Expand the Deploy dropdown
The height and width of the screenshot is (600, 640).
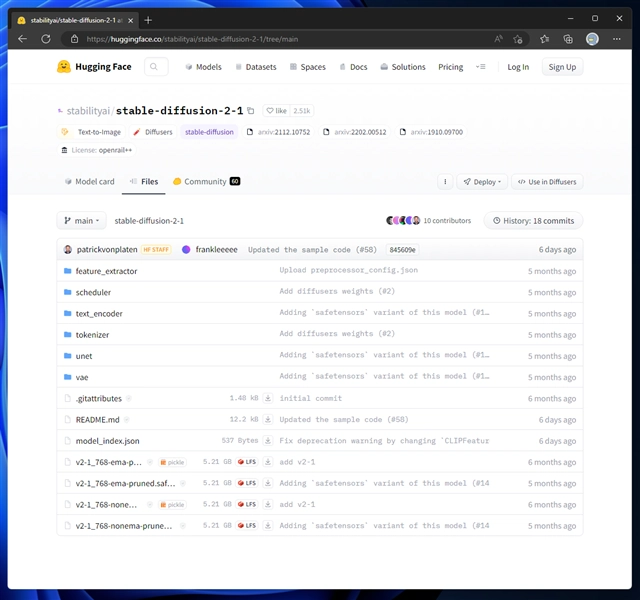click(x=482, y=182)
